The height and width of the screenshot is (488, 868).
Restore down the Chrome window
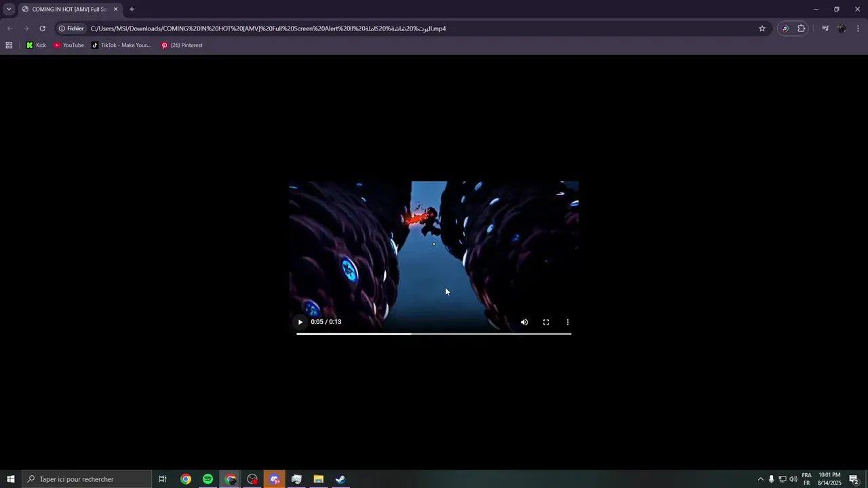click(837, 9)
